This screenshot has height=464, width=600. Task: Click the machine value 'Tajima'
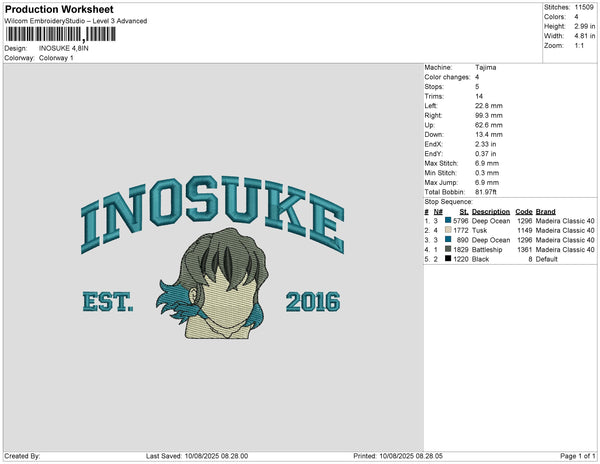[x=486, y=67]
